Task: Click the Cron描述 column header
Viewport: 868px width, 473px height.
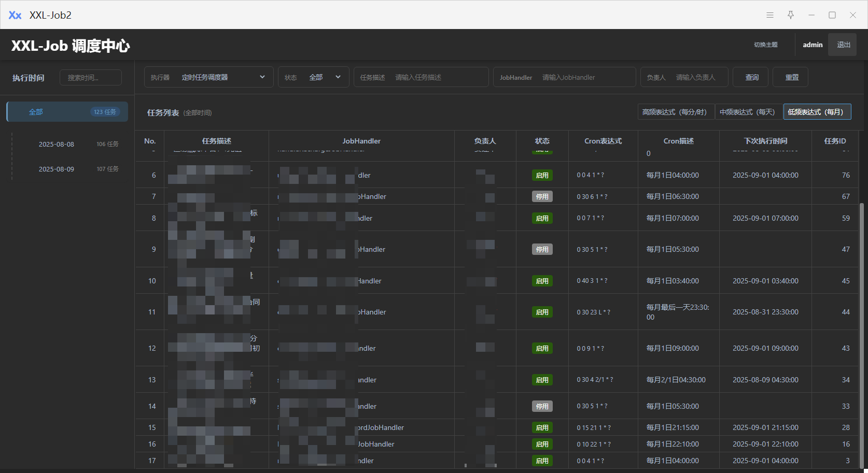Action: (679, 141)
